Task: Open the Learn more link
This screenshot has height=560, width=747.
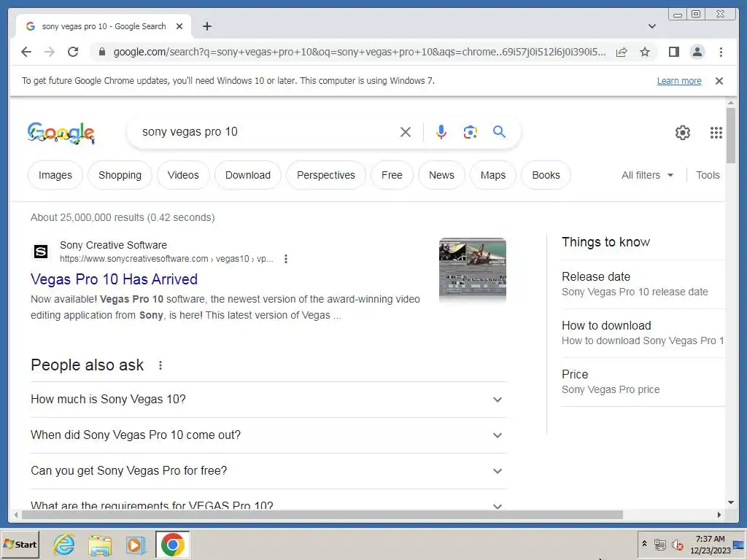Action: click(679, 81)
